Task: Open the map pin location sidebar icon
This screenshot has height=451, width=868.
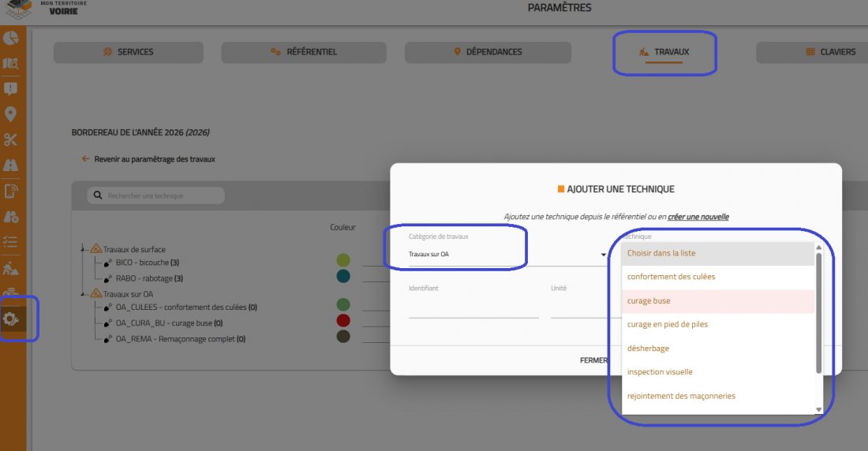Action: tap(11, 114)
